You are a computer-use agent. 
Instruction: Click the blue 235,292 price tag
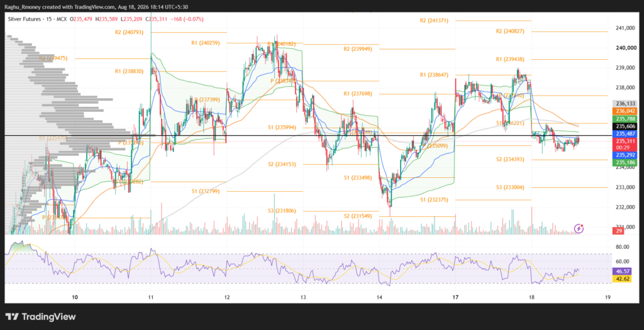pyautogui.click(x=625, y=155)
